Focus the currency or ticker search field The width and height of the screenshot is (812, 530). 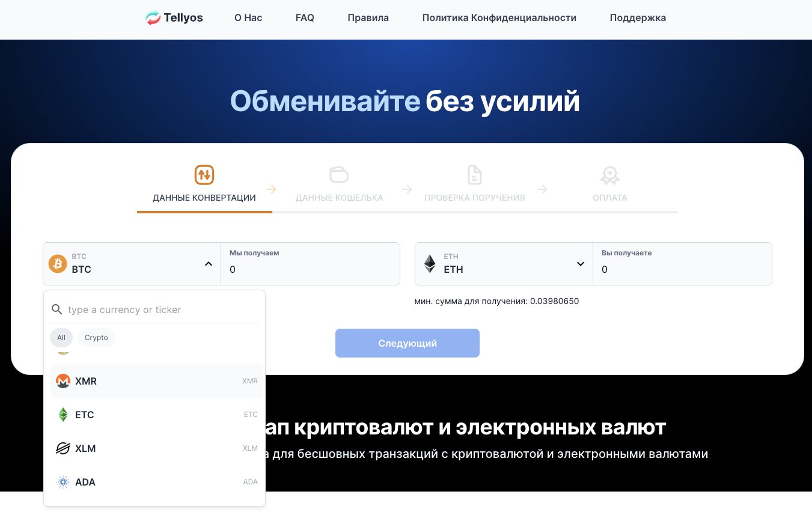[x=161, y=309]
